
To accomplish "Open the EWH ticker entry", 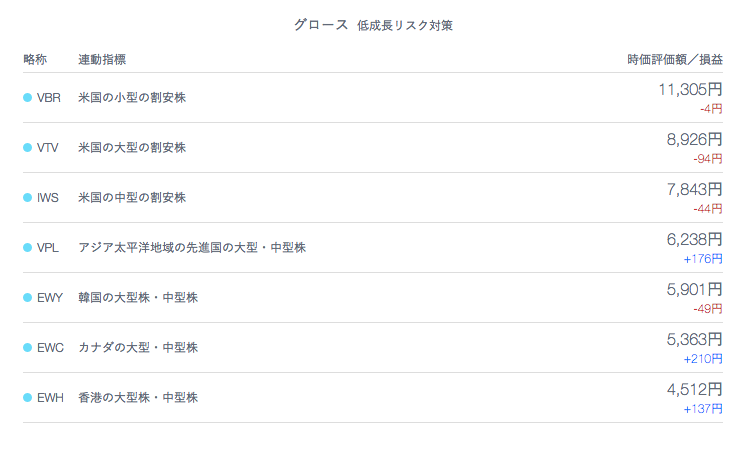I will (x=50, y=398).
